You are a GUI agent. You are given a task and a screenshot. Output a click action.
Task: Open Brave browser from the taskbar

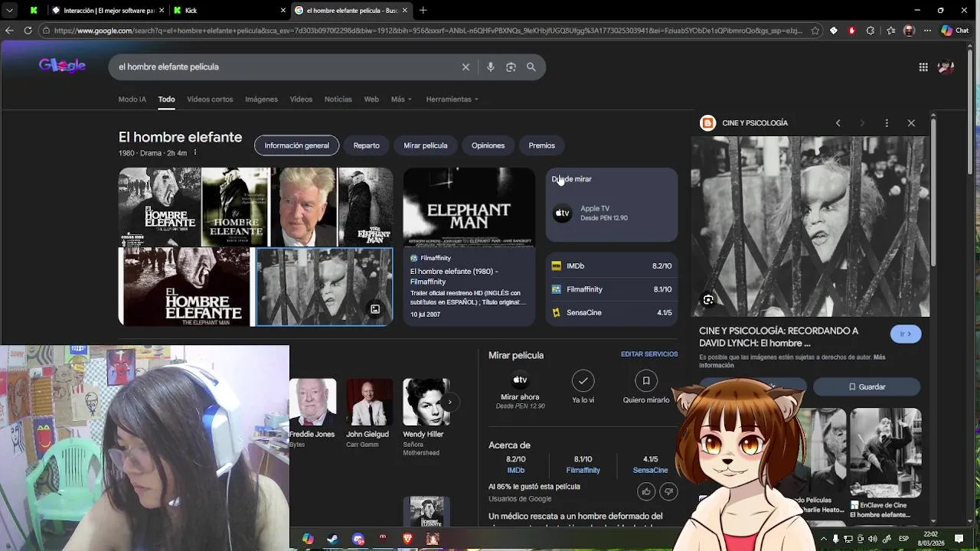click(408, 539)
